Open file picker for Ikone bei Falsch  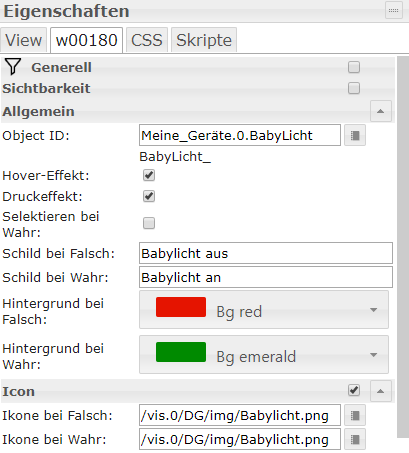point(355,415)
